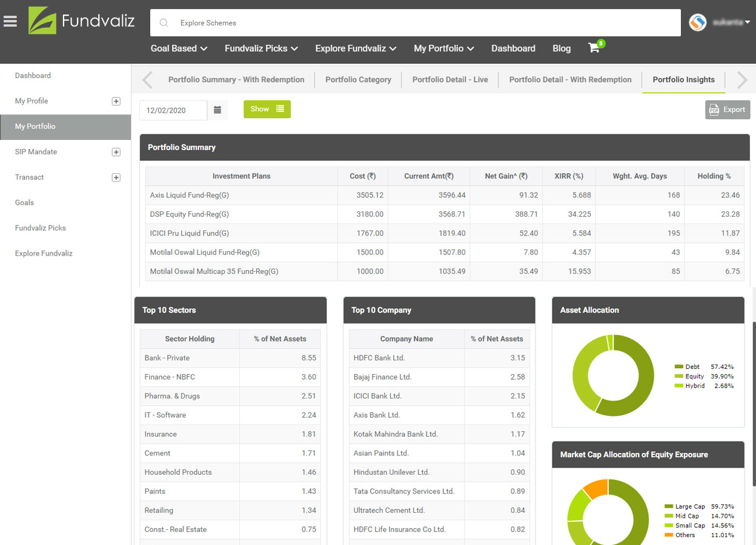Open Fundvaliz Picks in the sidebar

click(x=41, y=228)
